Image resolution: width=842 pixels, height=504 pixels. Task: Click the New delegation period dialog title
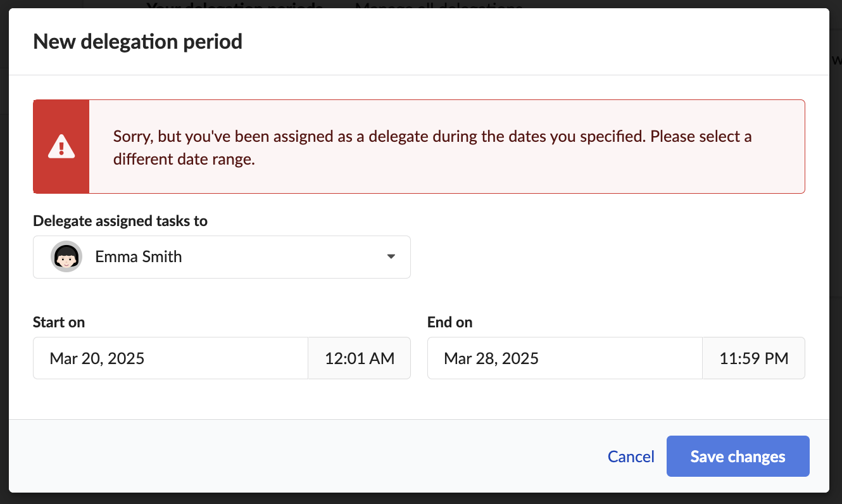click(x=137, y=42)
